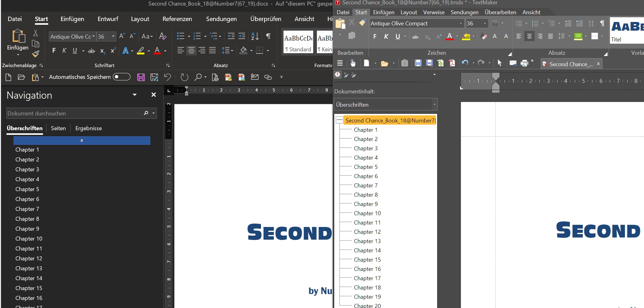Collapse Second Chance tree root node
This screenshot has width=644, height=308.
339,120
